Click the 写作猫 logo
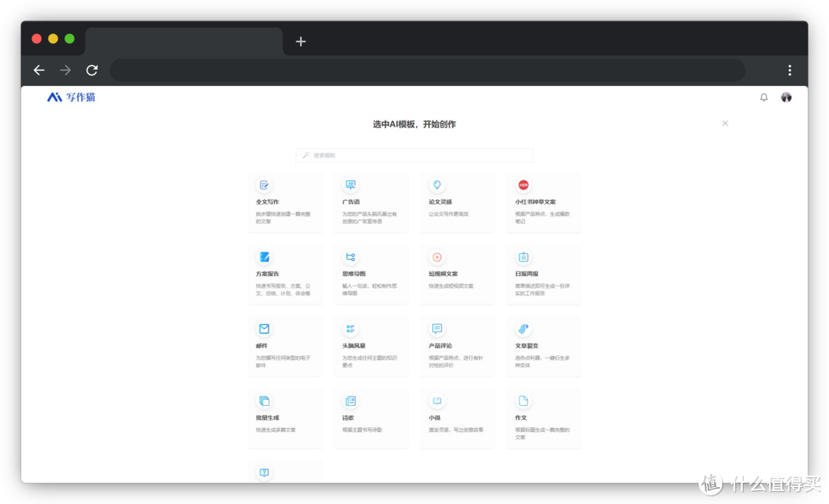The height and width of the screenshot is (504, 829). point(71,97)
